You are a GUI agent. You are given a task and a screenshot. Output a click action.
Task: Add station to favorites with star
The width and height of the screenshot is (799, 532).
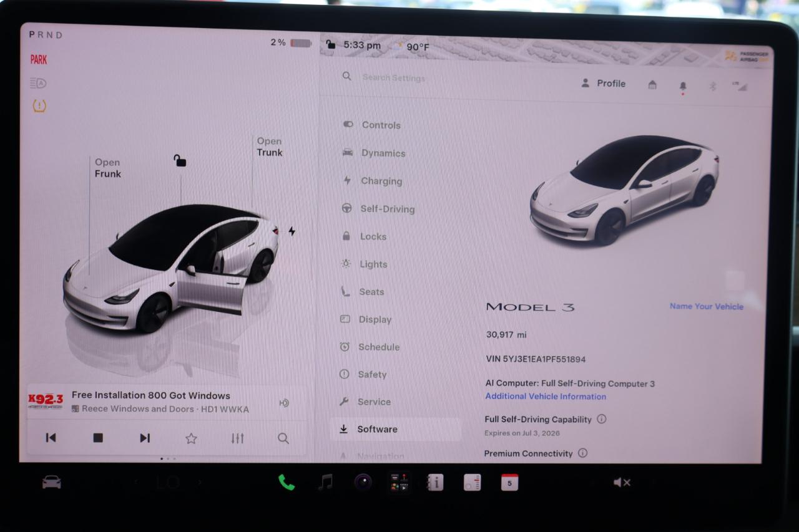coord(191,438)
